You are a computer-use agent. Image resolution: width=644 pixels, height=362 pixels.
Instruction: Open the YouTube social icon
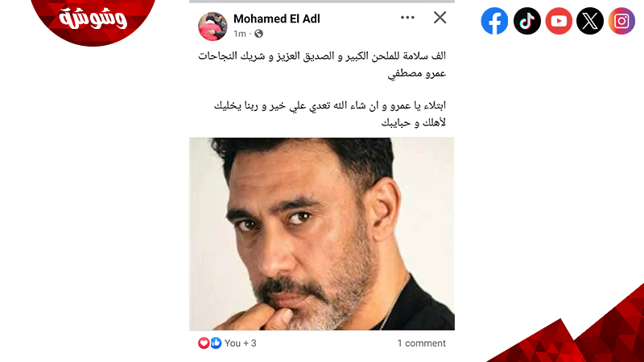coord(559,21)
